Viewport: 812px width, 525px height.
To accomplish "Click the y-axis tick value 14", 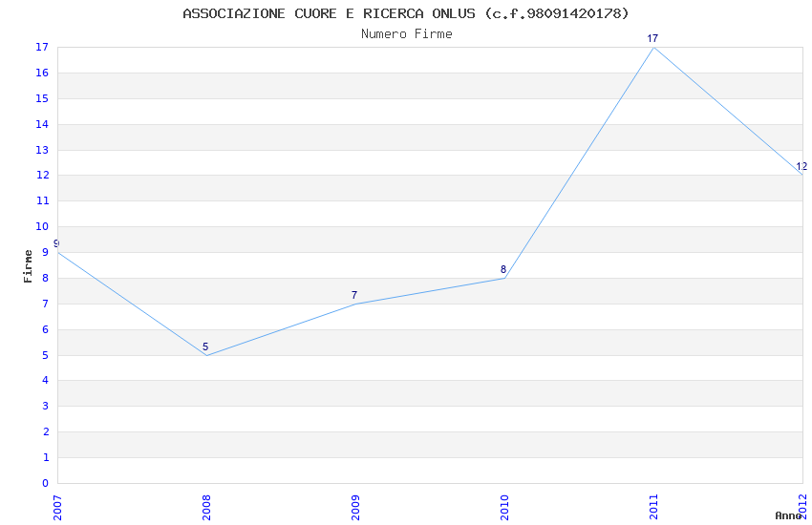I will 42,124.
